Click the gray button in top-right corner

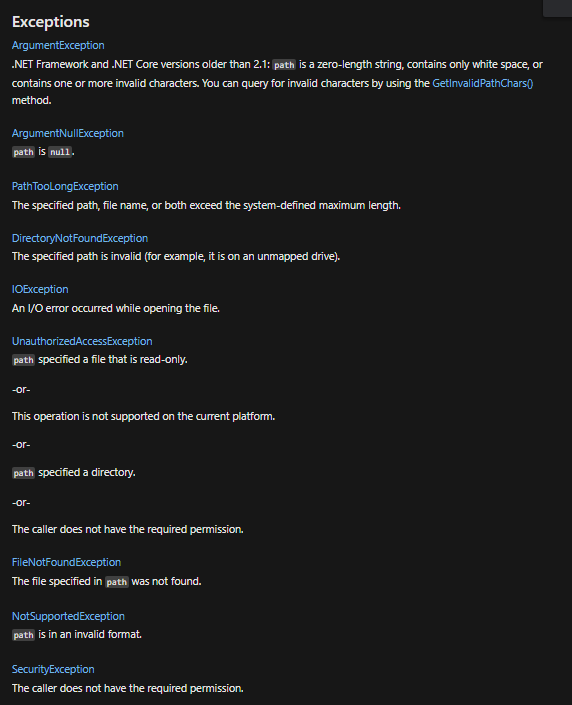(x=558, y=8)
